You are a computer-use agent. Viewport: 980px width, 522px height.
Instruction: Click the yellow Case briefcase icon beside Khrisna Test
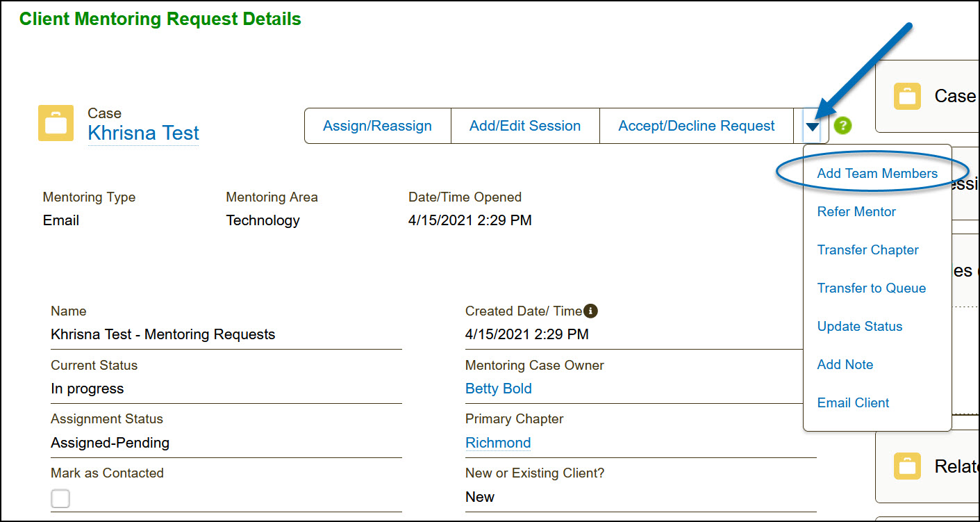[56, 124]
